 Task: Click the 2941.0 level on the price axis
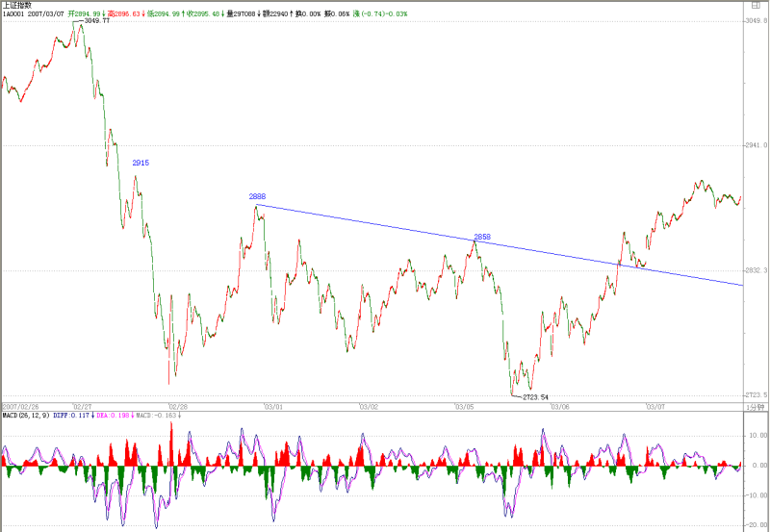(757, 146)
